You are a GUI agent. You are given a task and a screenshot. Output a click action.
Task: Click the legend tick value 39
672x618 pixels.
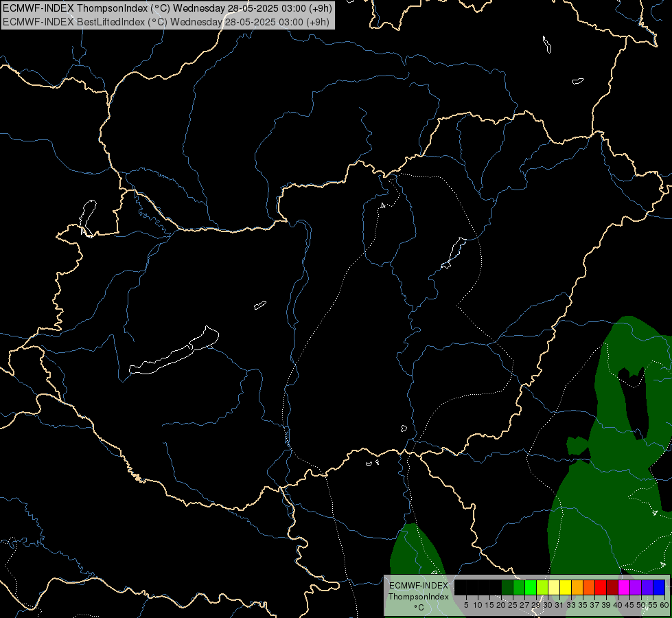(606, 605)
